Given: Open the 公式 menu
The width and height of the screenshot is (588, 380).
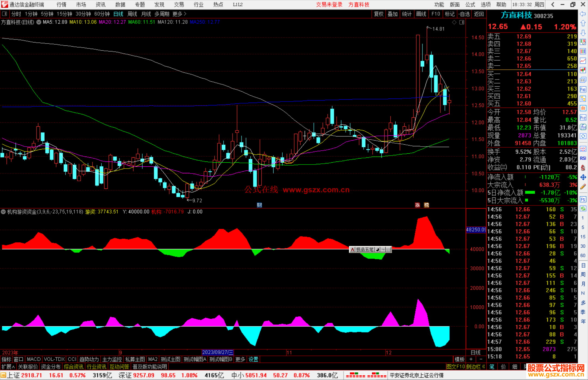Looking at the screenshot, I should [x=470, y=4].
